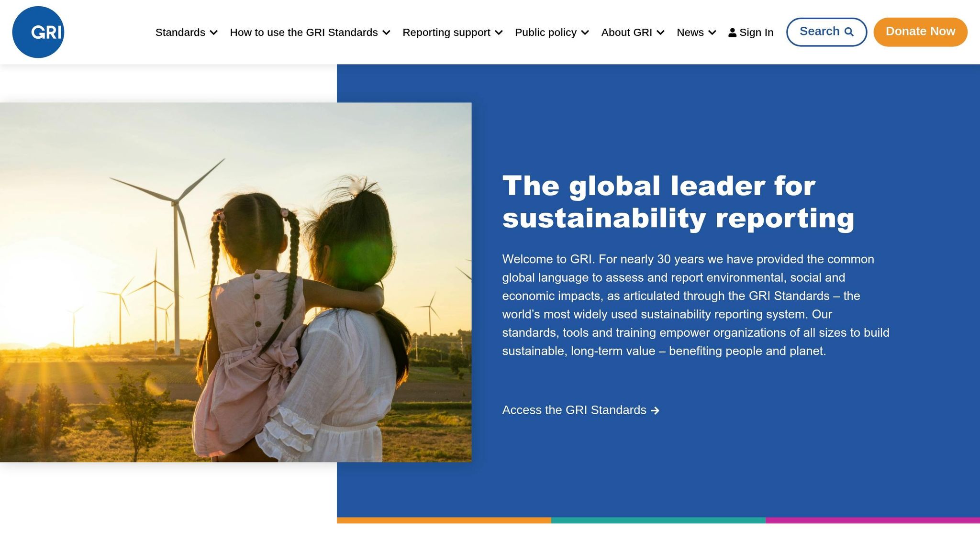Click the wind turbine hero image

point(235,282)
